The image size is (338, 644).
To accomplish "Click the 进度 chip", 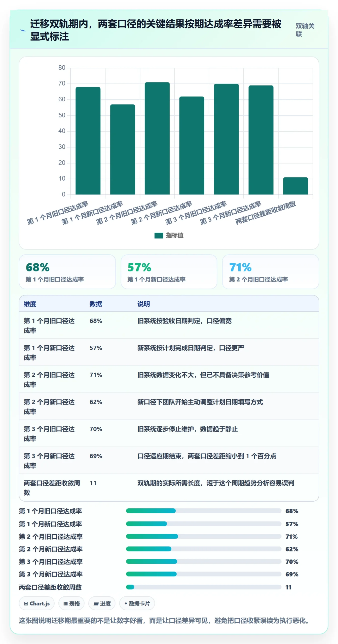I will [102, 603].
